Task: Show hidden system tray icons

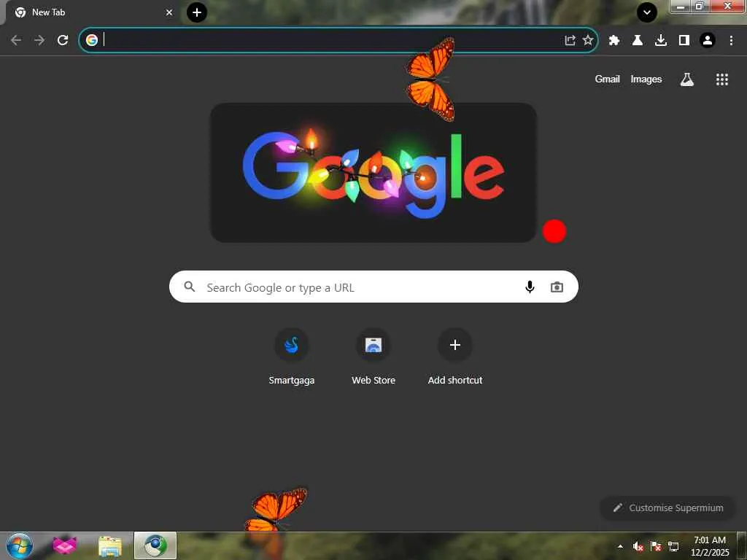Action: 620,546
